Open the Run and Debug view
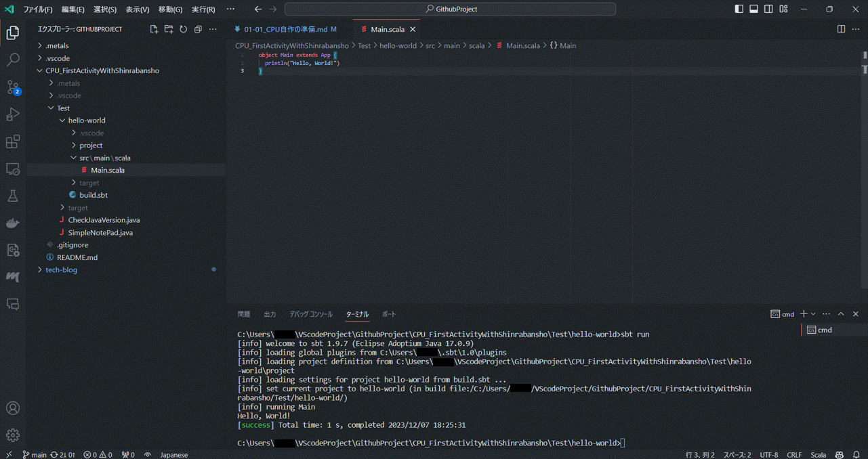 tap(13, 114)
